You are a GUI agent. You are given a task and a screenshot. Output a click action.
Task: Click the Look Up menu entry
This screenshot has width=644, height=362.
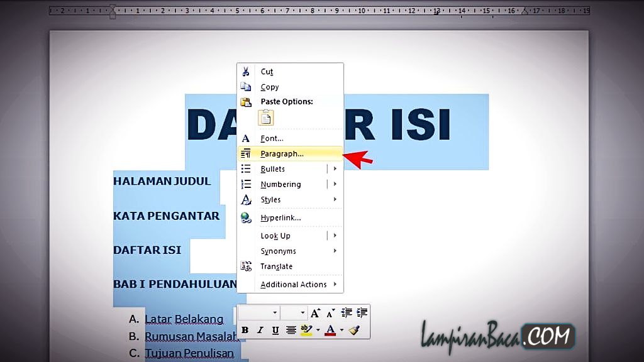[275, 236]
